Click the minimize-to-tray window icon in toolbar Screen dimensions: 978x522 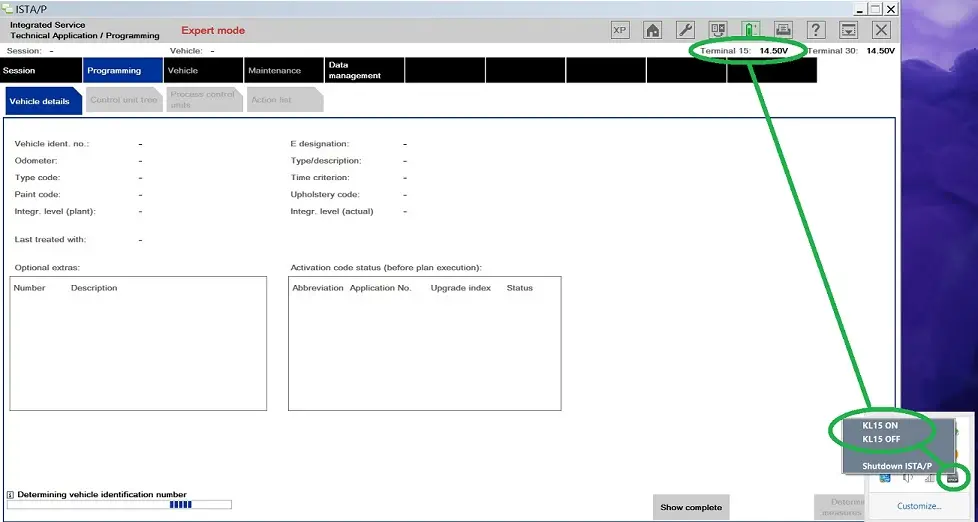[x=848, y=30]
